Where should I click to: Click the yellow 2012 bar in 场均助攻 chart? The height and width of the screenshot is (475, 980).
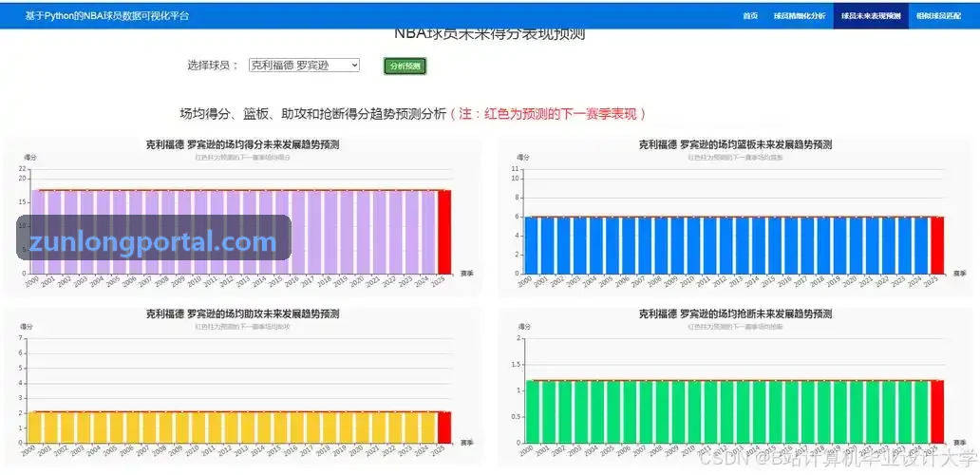(233, 427)
